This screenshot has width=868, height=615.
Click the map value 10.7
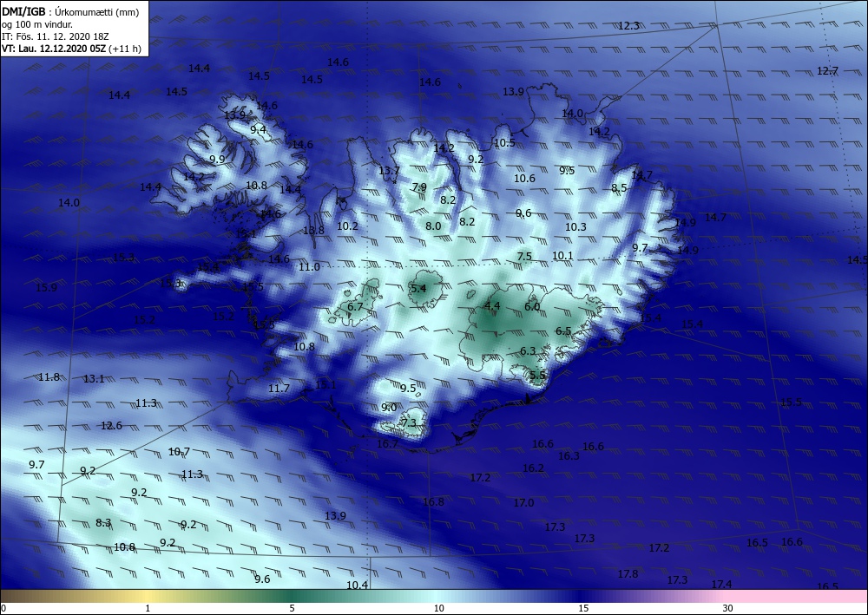click(x=179, y=452)
